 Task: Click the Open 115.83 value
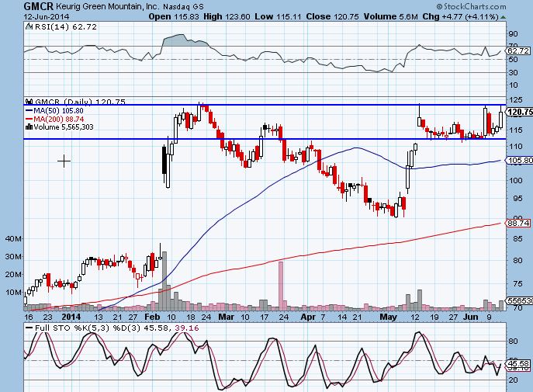tap(174, 16)
